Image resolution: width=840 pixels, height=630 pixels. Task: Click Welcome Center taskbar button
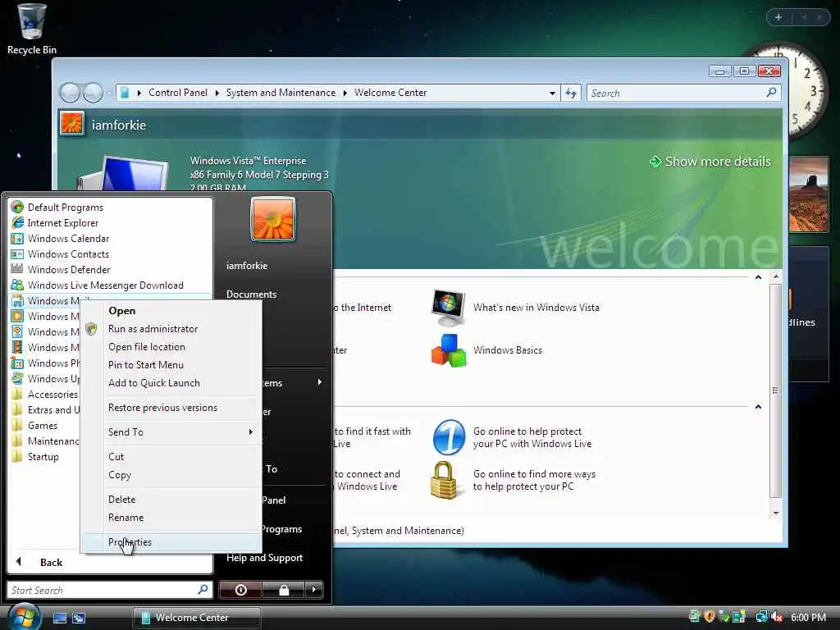[197, 617]
